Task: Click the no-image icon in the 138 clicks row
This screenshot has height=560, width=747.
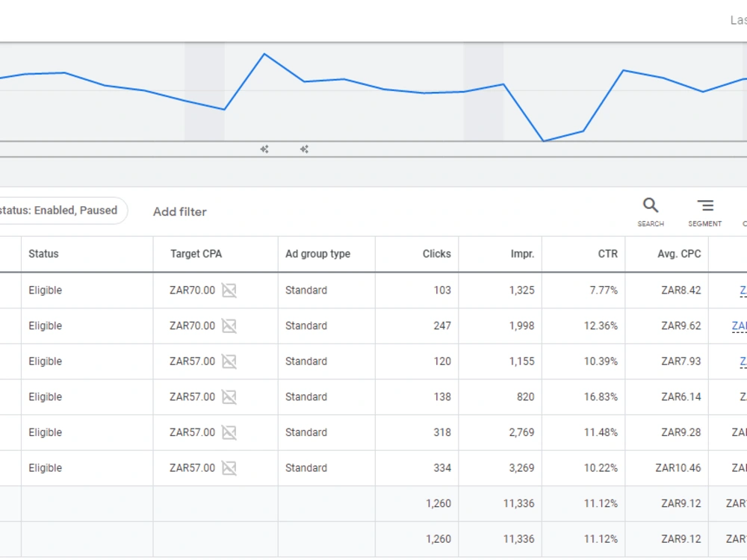Action: click(x=229, y=396)
